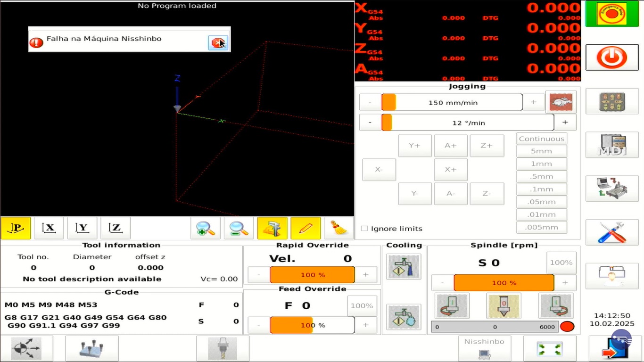
Task: Stop the spindle
Action: click(504, 306)
